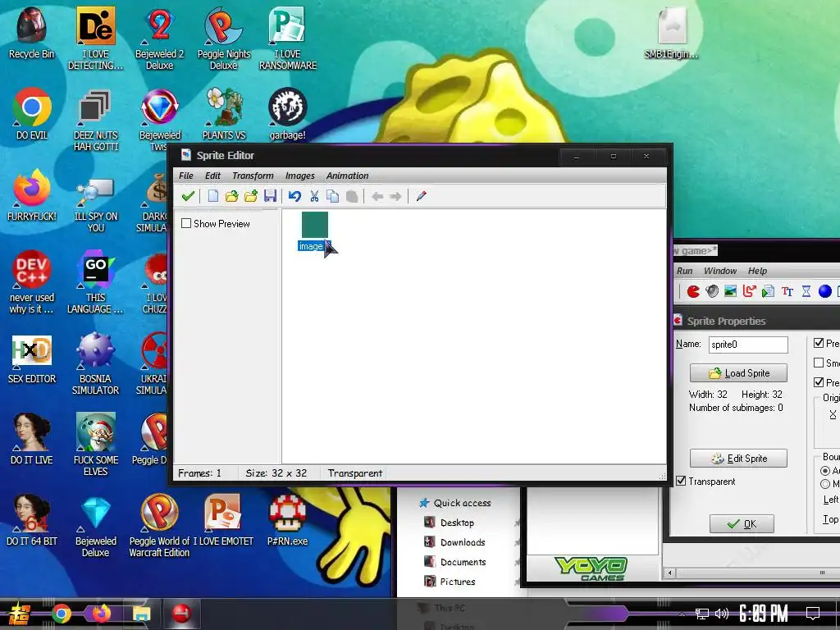
Task: Create an object with the blue ball icon
Action: [x=825, y=291]
